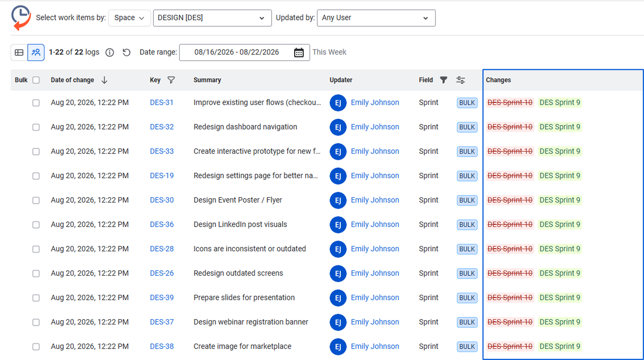The height and width of the screenshot is (360, 644).
Task: Sort by Date of change arrow
Action: pos(104,80)
